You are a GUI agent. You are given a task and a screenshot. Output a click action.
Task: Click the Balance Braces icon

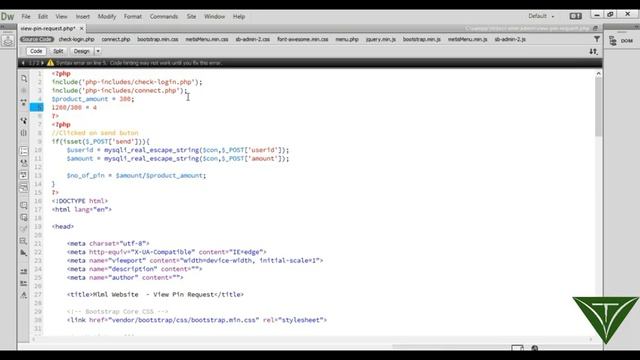24,133
